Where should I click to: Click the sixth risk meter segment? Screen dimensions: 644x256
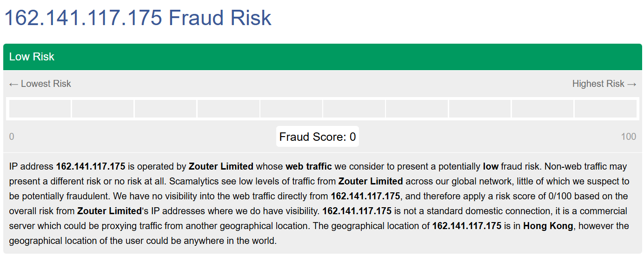pyautogui.click(x=354, y=109)
